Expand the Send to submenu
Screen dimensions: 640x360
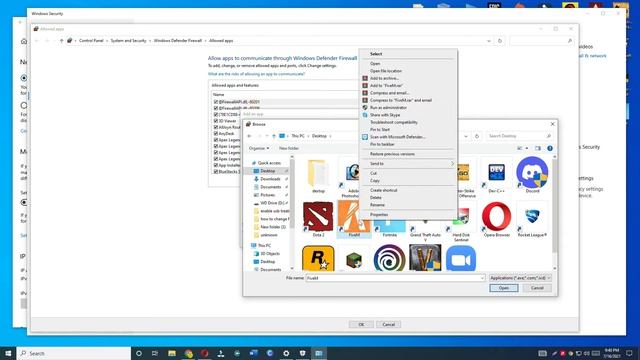coord(408,164)
